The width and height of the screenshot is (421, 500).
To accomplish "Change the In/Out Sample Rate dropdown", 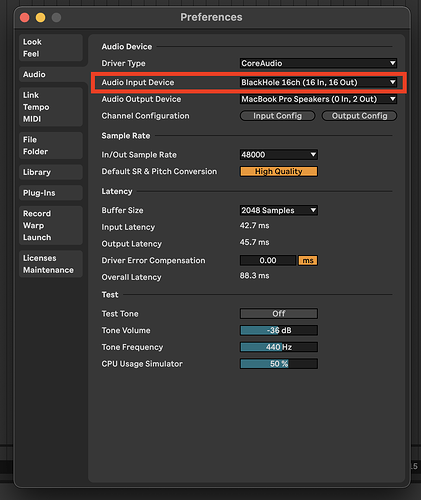I will pos(279,155).
